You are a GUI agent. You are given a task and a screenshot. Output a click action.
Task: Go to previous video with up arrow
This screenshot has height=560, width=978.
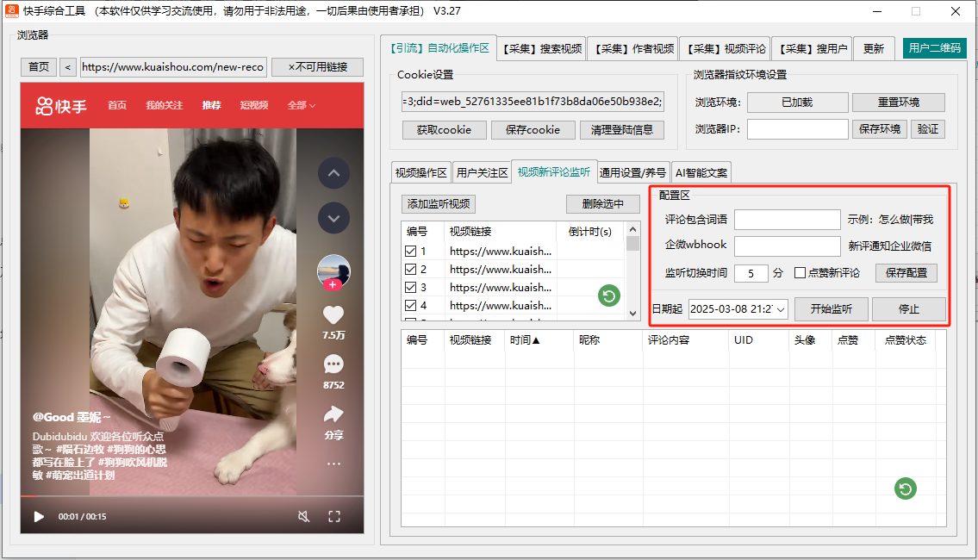[x=333, y=174]
